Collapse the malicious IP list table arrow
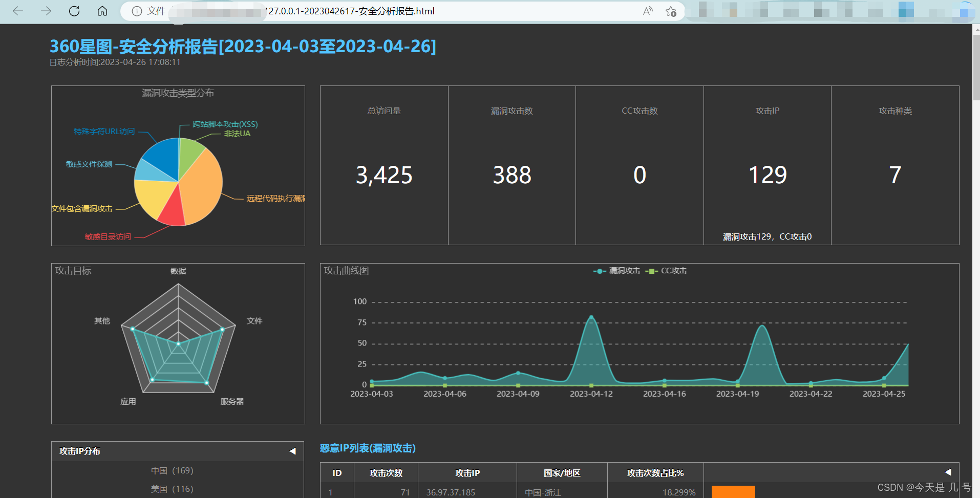The image size is (980, 498). pos(948,472)
